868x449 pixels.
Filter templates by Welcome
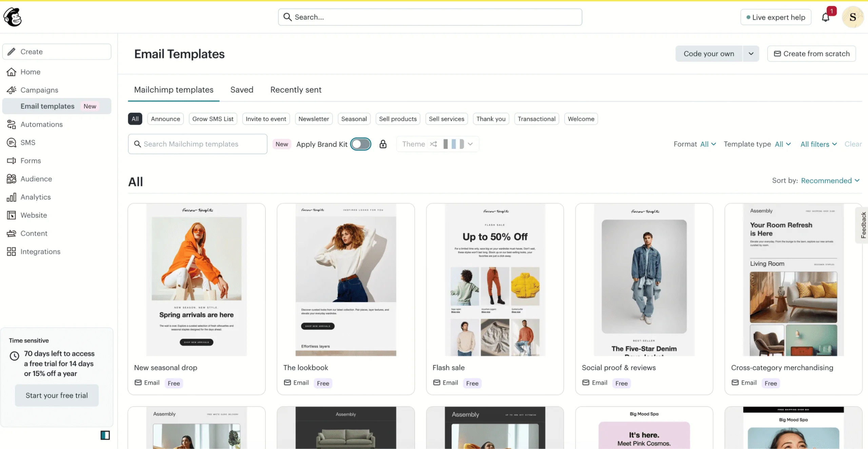(581, 119)
